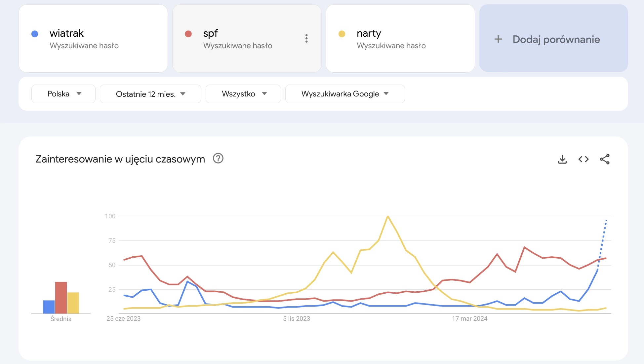644x364 pixels.
Task: Open the Ostatnie 12 mies. time range dropdown
Action: click(150, 94)
